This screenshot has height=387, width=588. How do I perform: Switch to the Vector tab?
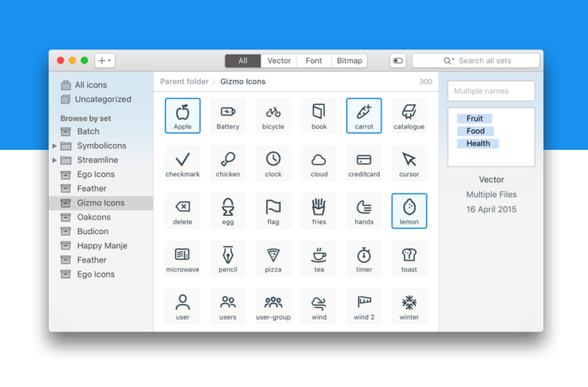(x=279, y=61)
